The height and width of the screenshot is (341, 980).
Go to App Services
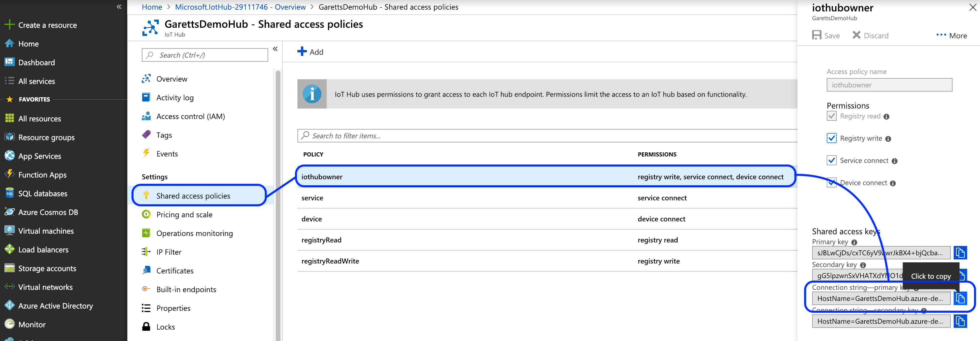point(39,156)
